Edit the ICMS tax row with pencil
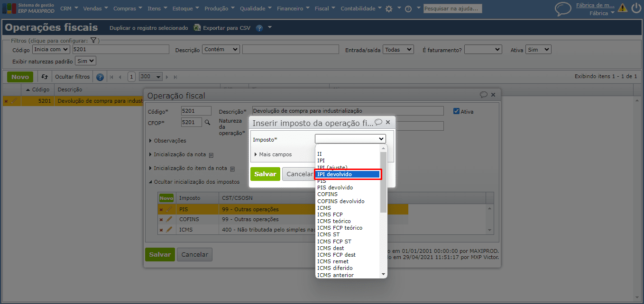The image size is (644, 304). click(x=169, y=230)
